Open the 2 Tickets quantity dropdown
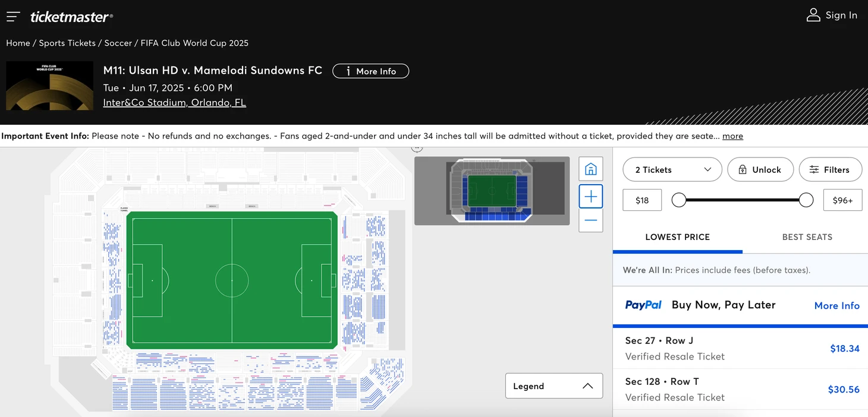Viewport: 868px width, 417px height. [x=672, y=170]
